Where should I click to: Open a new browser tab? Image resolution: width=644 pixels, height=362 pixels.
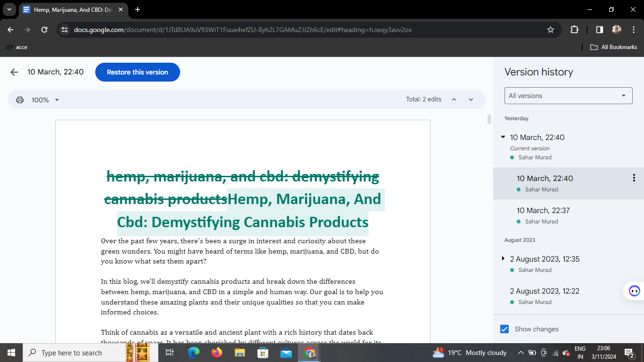pos(138,9)
